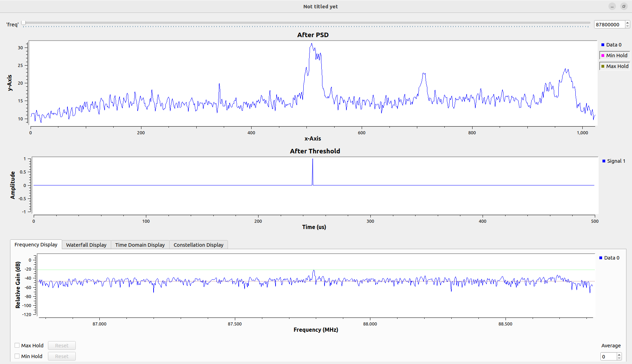Click the After PSD plot title
The height and width of the screenshot is (364, 632).
tap(313, 35)
